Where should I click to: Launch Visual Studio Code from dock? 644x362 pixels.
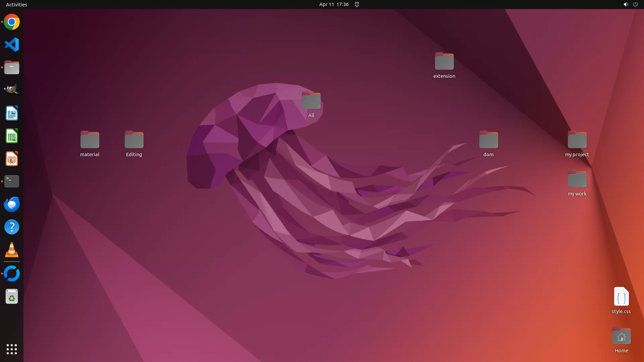pos(12,45)
